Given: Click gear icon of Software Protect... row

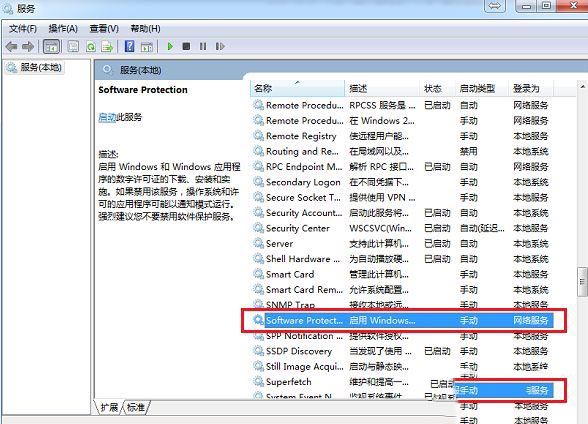Looking at the screenshot, I should (258, 320).
